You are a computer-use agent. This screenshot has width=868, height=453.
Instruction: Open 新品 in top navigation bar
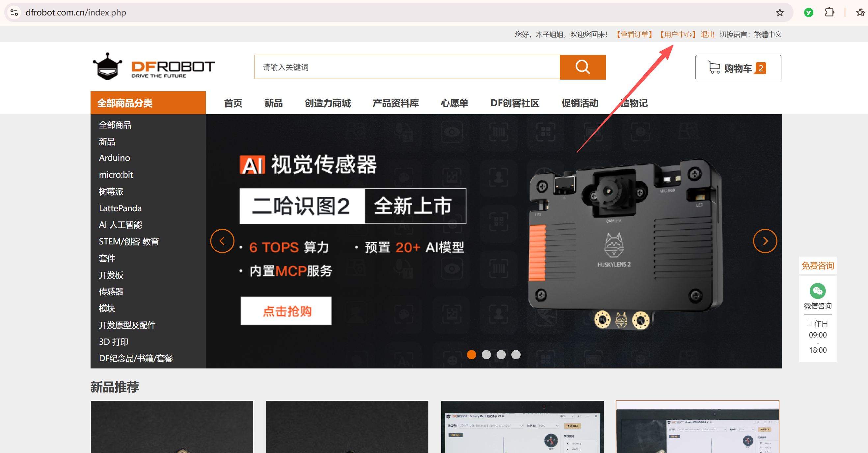(x=273, y=103)
